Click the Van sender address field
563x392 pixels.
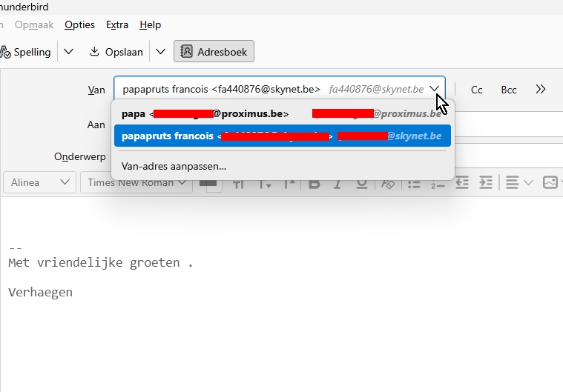tap(280, 89)
